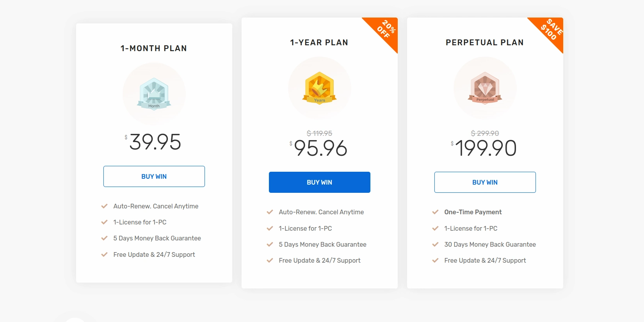Click the 95.96 discounted price
Image resolution: width=644 pixels, height=322 pixels.
coord(320,148)
